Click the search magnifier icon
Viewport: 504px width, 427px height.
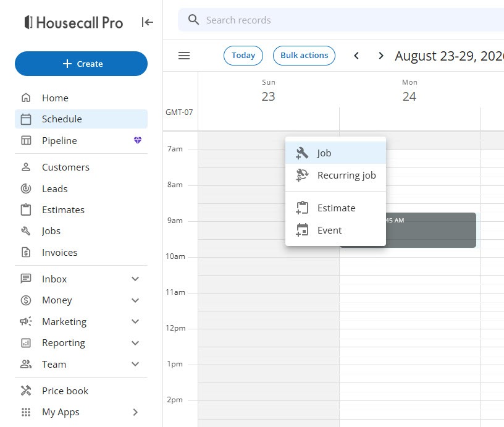pos(193,20)
